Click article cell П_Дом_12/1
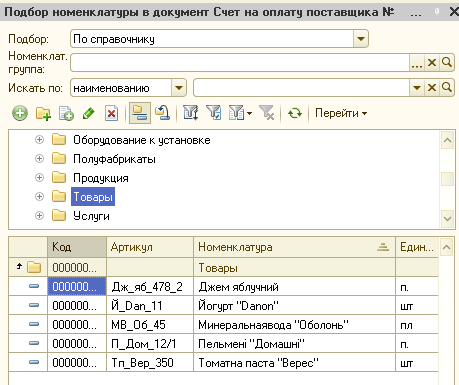This screenshot has width=459, height=385. coord(150,344)
